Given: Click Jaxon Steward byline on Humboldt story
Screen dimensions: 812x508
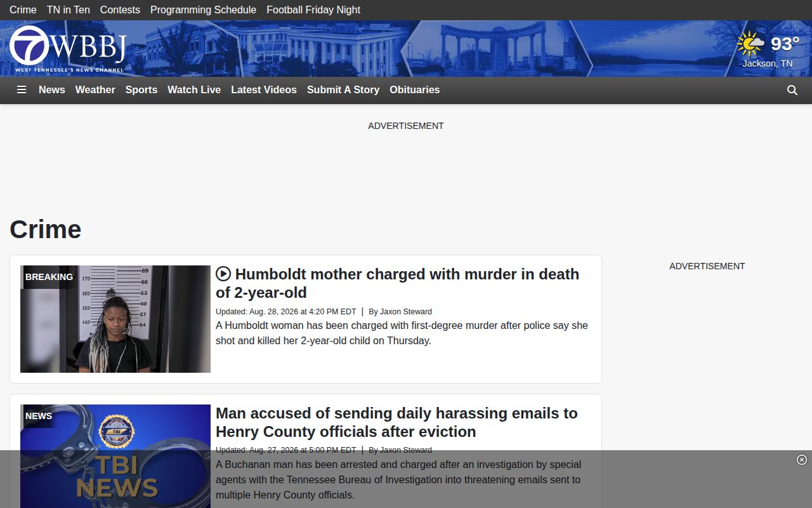Looking at the screenshot, I should (406, 312).
